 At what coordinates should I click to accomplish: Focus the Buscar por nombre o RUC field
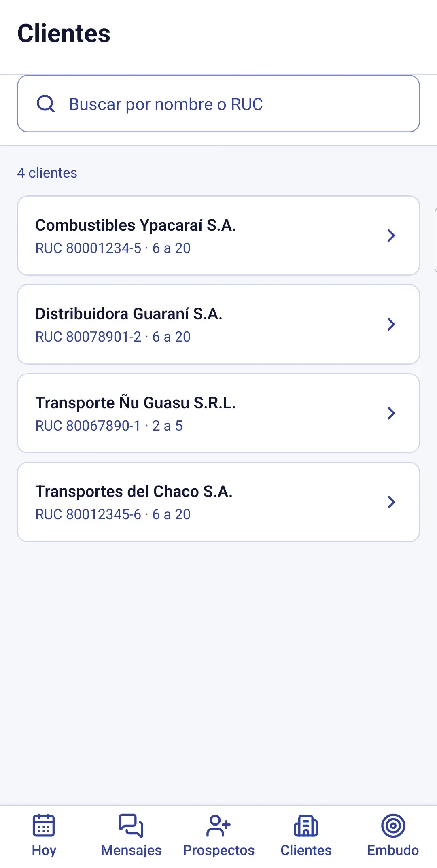[x=218, y=104]
